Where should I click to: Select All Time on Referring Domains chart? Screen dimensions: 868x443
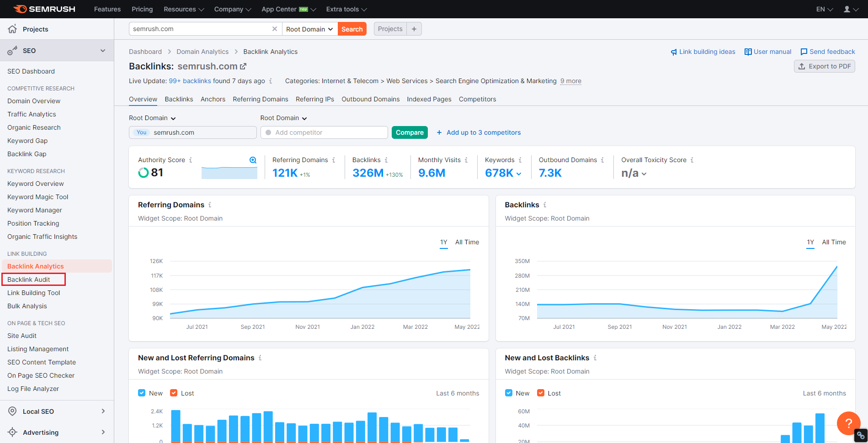click(x=467, y=242)
